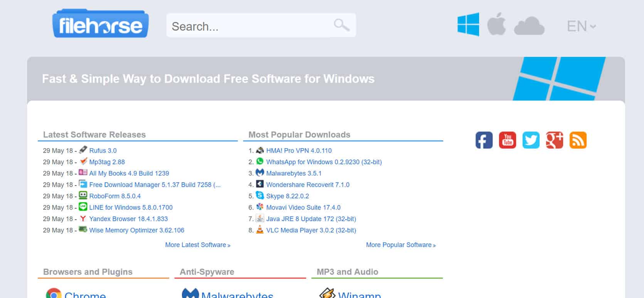The width and height of the screenshot is (644, 298).
Task: Open Wondershare Recoverit 7.1.0 link
Action: tap(308, 185)
